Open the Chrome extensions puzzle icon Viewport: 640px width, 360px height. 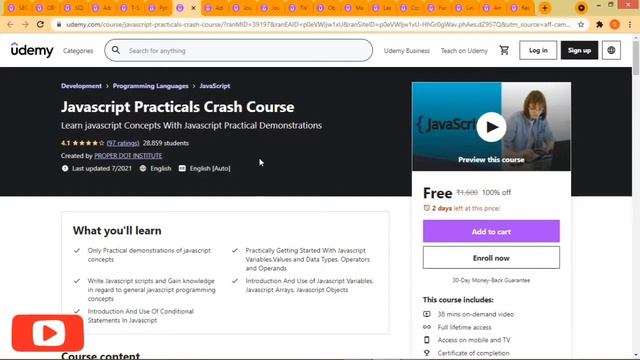tap(599, 24)
